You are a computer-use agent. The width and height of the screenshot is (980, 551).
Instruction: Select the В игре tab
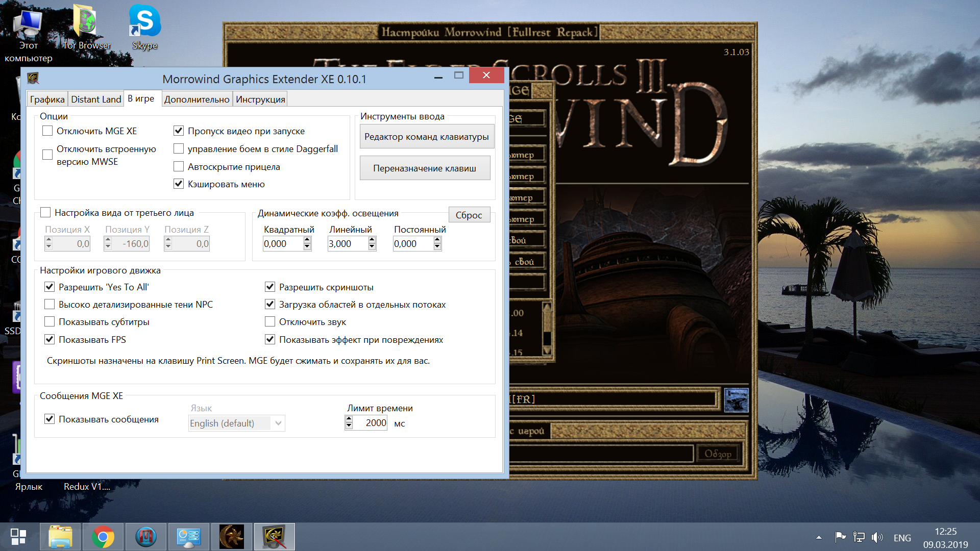[141, 98]
